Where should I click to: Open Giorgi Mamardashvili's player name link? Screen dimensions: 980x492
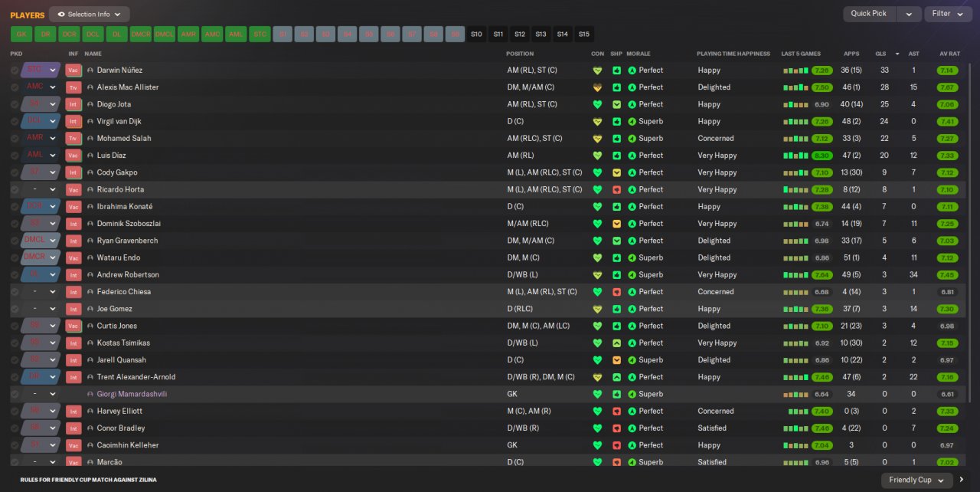pyautogui.click(x=132, y=394)
